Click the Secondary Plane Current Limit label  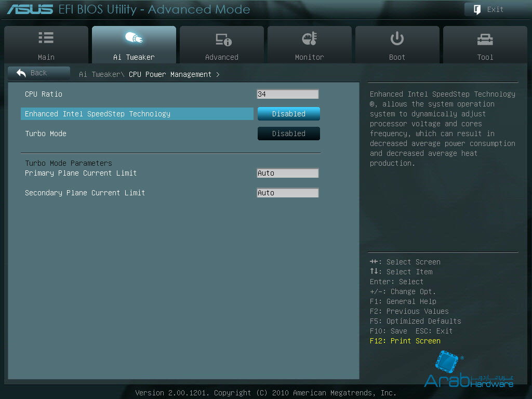[85, 193]
